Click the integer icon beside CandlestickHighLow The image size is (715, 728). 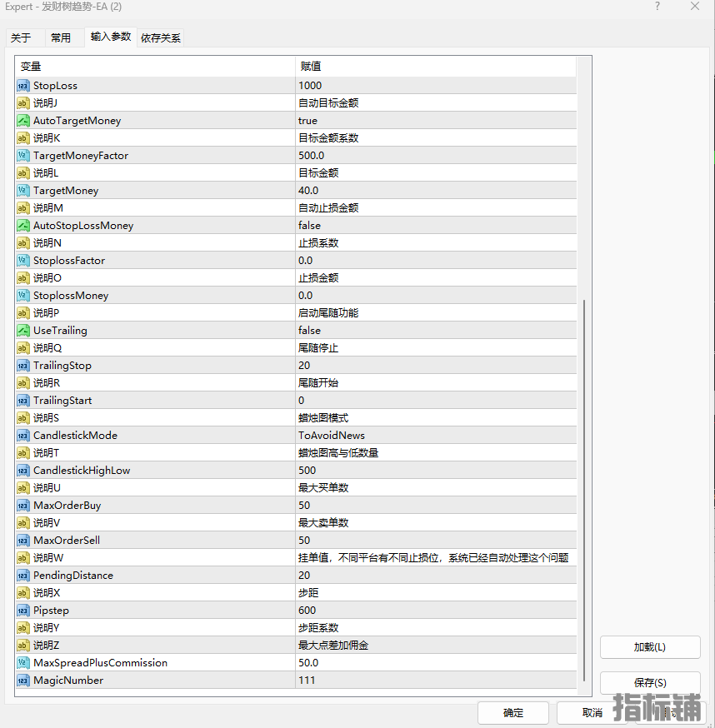[23, 471]
